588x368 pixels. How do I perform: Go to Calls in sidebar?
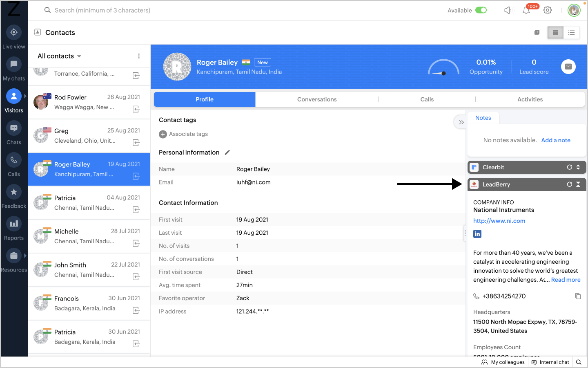tap(13, 164)
